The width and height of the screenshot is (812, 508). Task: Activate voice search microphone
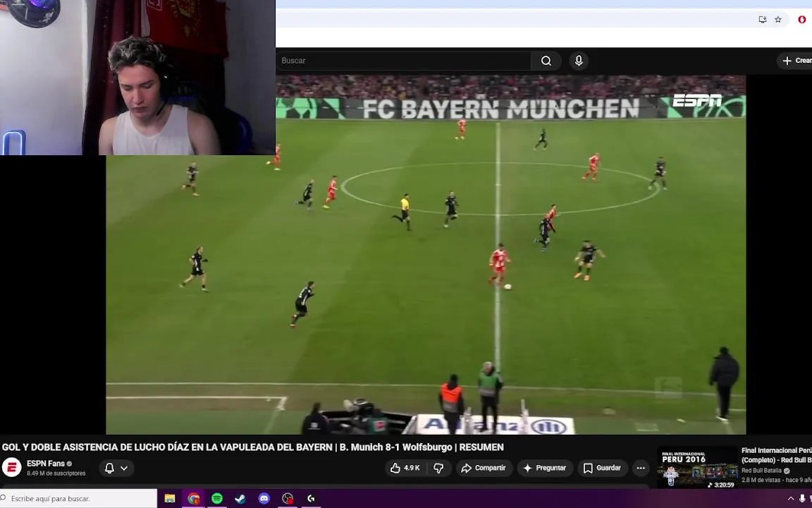(x=579, y=61)
